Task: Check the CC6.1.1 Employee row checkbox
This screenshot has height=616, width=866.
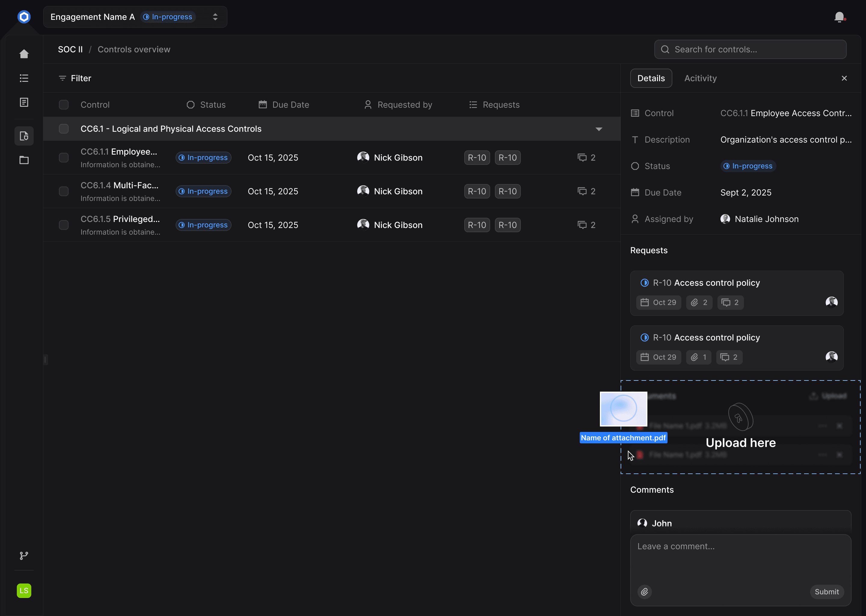Action: click(x=64, y=157)
